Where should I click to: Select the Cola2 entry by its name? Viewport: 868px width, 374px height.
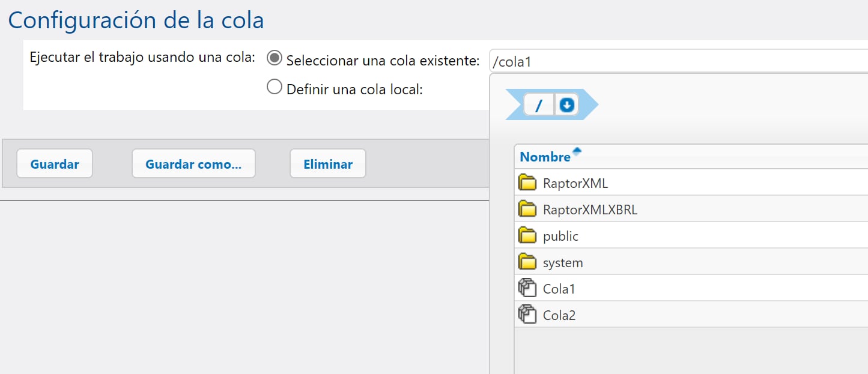(559, 315)
